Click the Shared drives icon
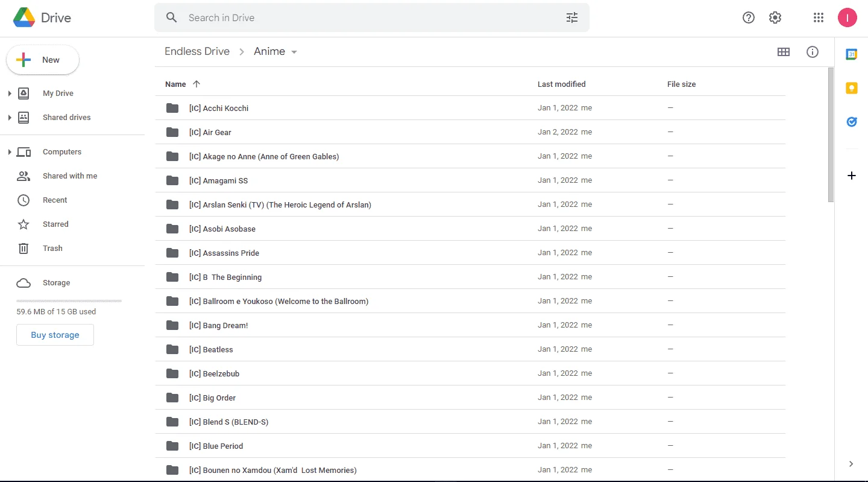This screenshot has height=482, width=868. click(24, 118)
